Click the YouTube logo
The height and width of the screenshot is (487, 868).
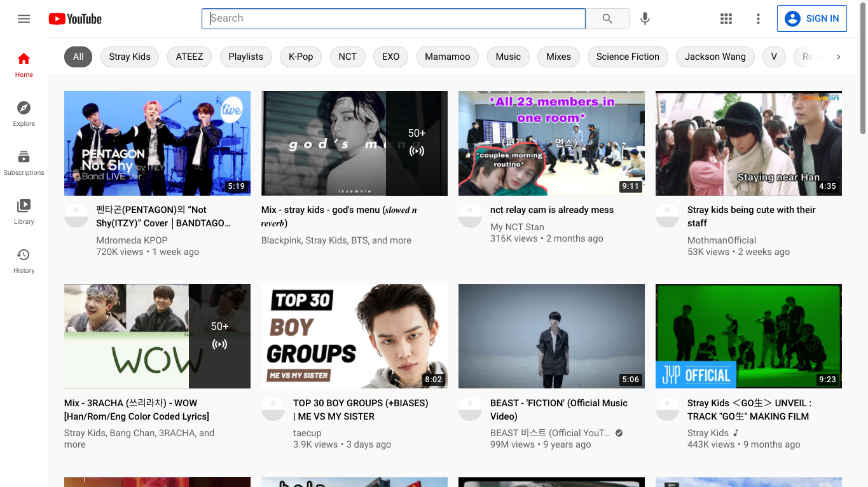point(75,19)
